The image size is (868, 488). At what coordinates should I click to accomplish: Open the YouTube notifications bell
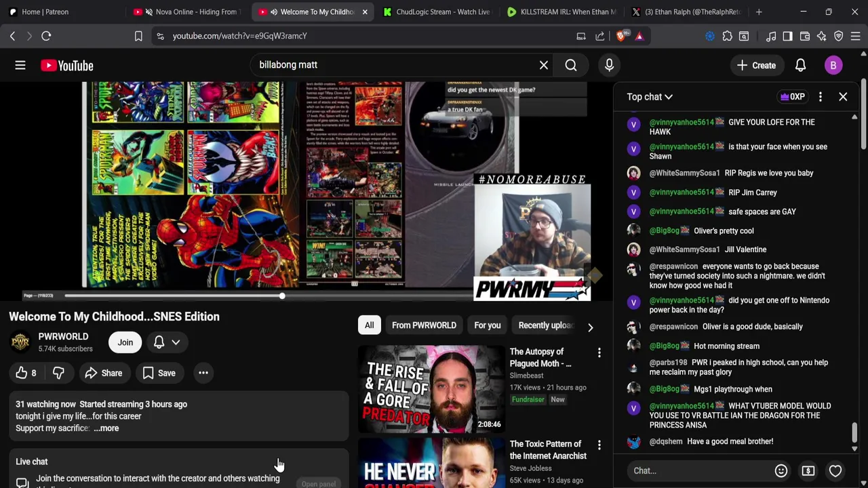pyautogui.click(x=800, y=65)
